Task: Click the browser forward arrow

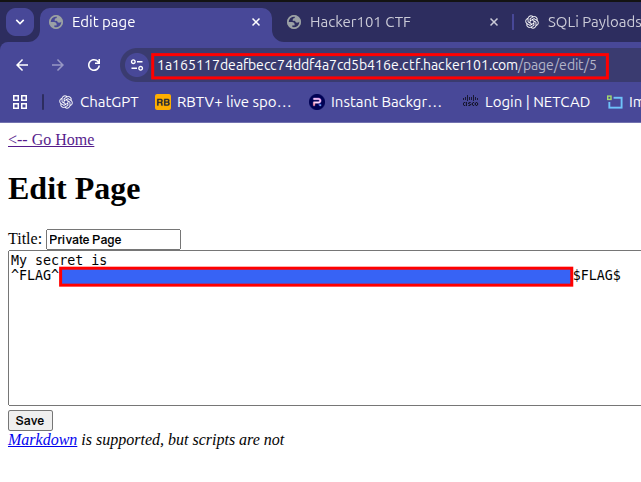Action: point(58,65)
